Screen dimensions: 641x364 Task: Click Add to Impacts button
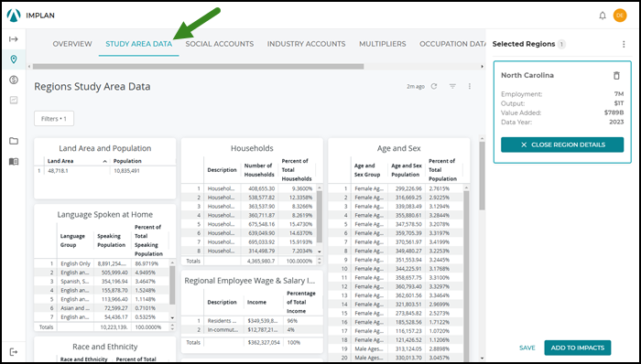pos(578,348)
